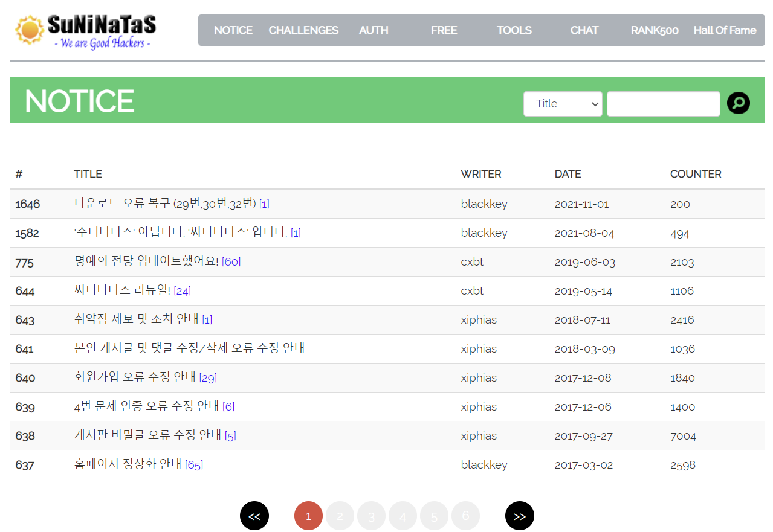Image resolution: width=773 pixels, height=532 pixels.
Task: Click writer blackkey on row 1582
Action: (484, 233)
